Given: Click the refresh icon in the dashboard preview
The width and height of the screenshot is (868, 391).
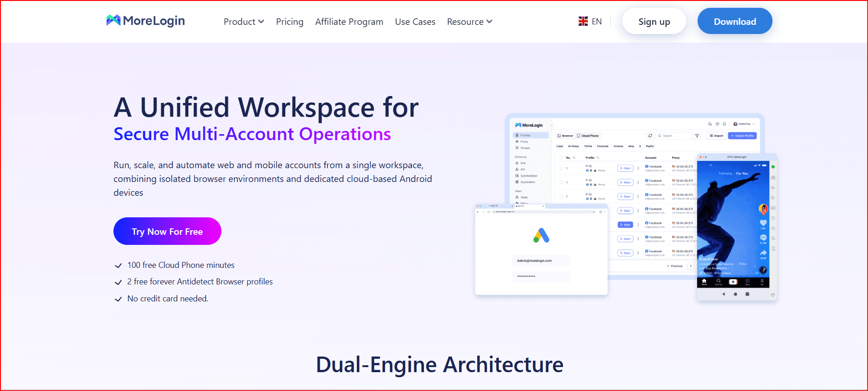Looking at the screenshot, I should [x=650, y=136].
